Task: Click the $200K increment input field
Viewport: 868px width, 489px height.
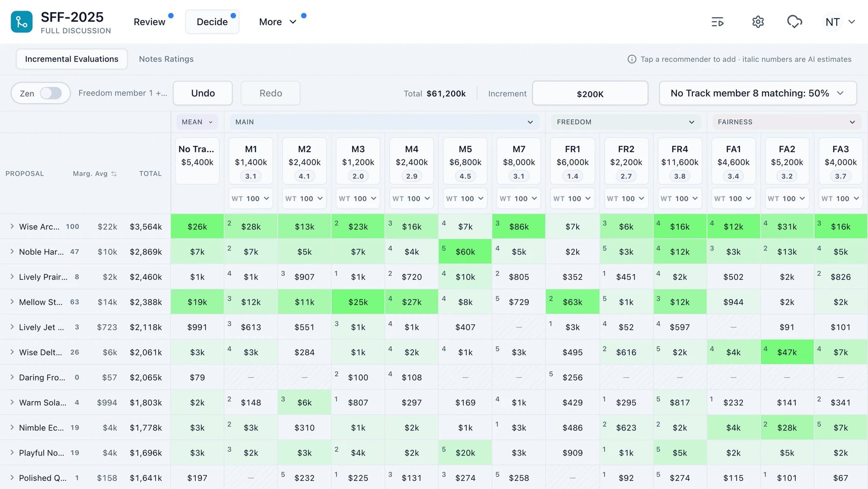Action: coord(590,93)
